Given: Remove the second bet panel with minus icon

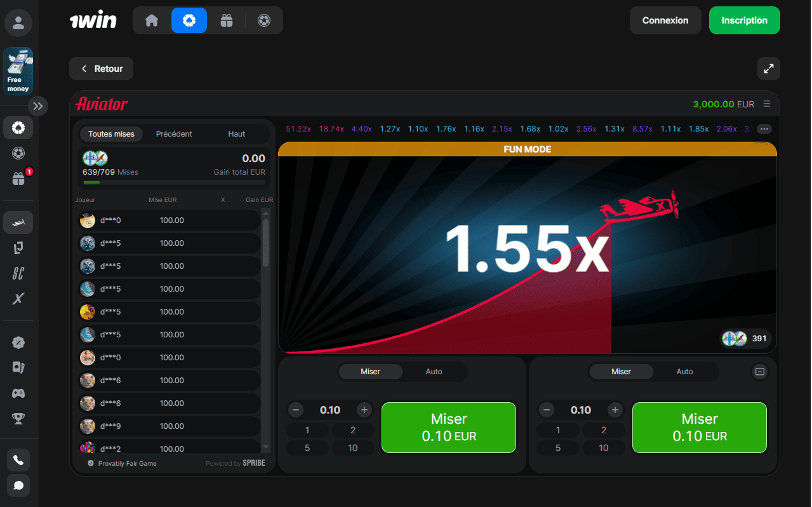Looking at the screenshot, I should (760, 372).
